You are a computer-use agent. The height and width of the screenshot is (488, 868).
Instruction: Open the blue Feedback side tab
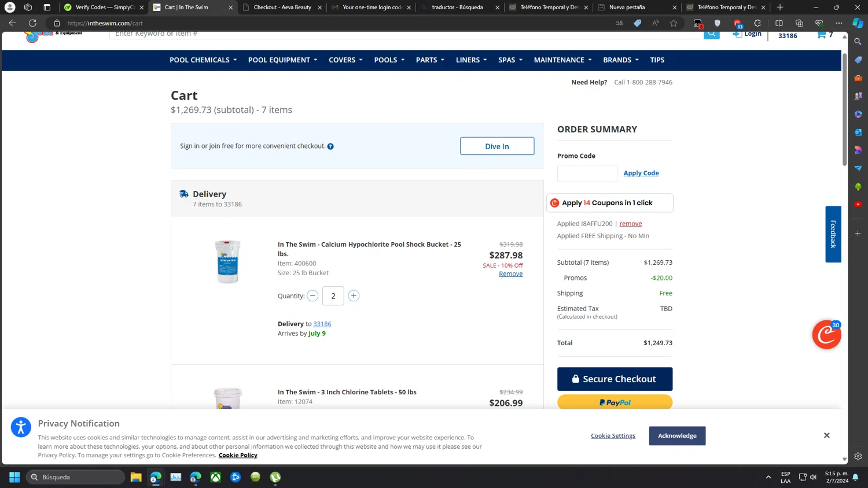[833, 234]
